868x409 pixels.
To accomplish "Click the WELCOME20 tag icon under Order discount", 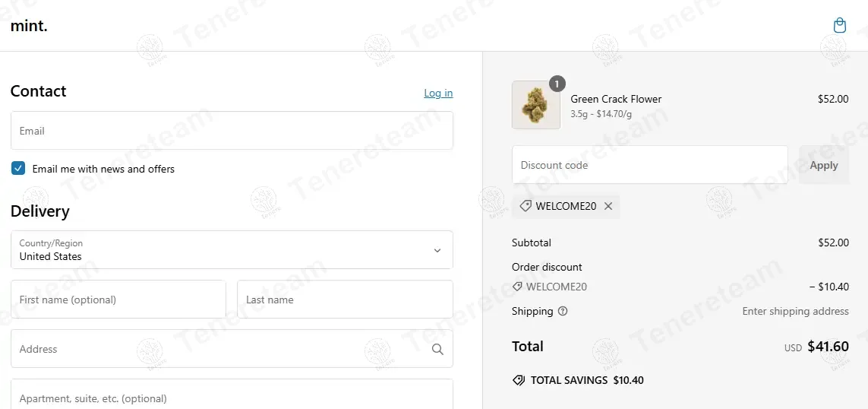I will [517, 287].
